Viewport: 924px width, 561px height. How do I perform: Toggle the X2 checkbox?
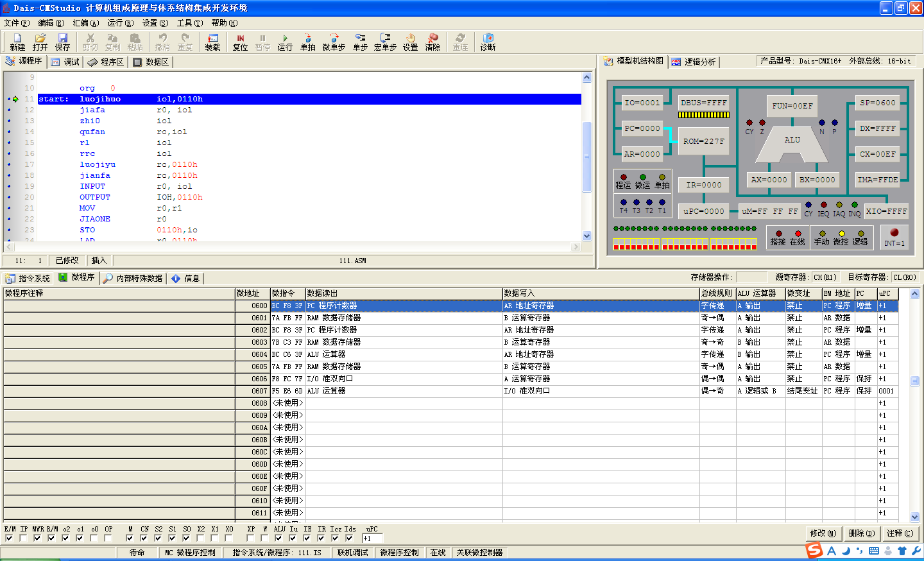(200, 538)
